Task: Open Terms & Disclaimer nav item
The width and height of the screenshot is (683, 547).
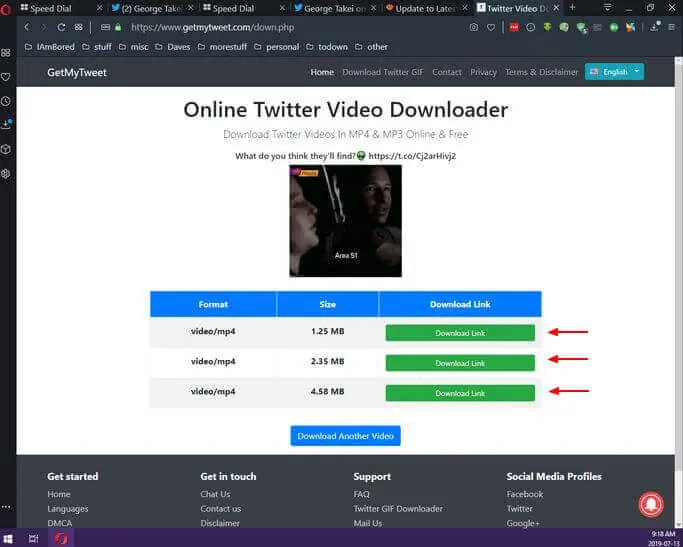Action: tap(541, 72)
